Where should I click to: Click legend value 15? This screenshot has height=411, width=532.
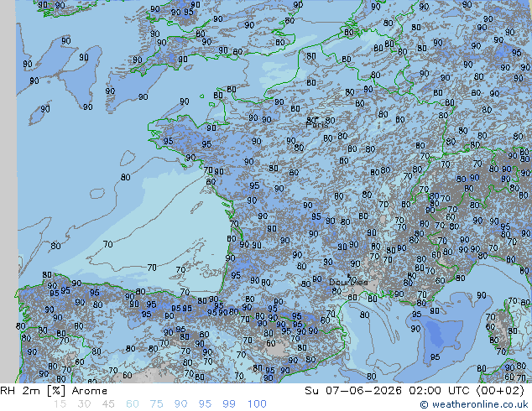coord(60,404)
